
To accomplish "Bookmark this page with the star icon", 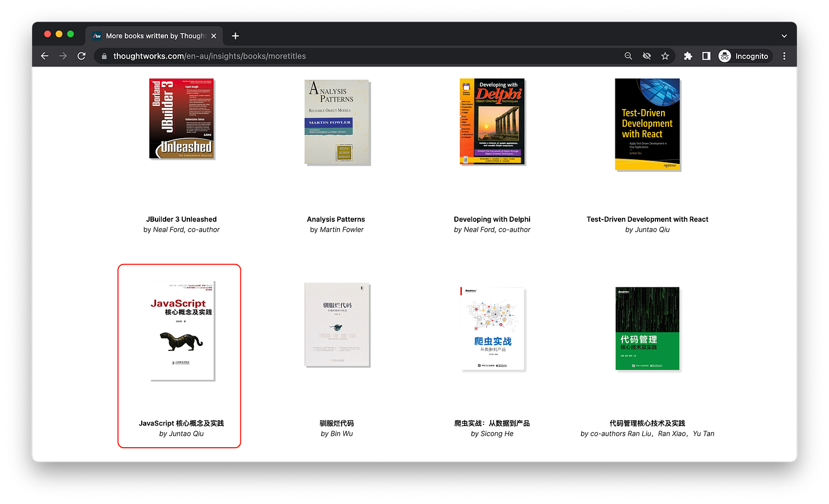I will [665, 56].
